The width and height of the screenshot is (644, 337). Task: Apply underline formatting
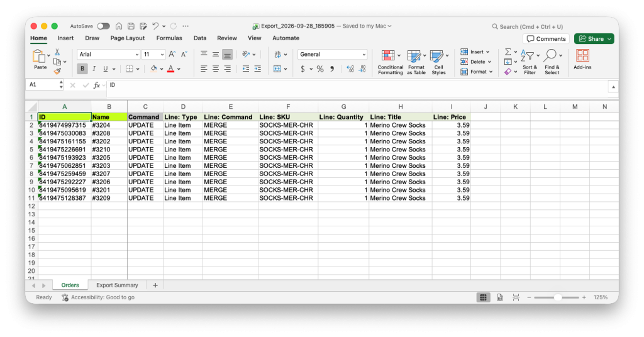click(x=106, y=69)
